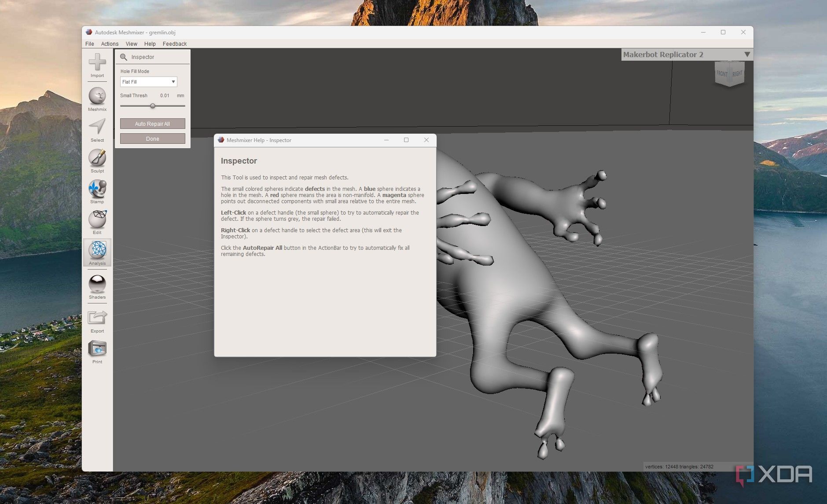The height and width of the screenshot is (504, 827).
Task: Click the Meshmixer app icon in title bar
Action: 89,32
